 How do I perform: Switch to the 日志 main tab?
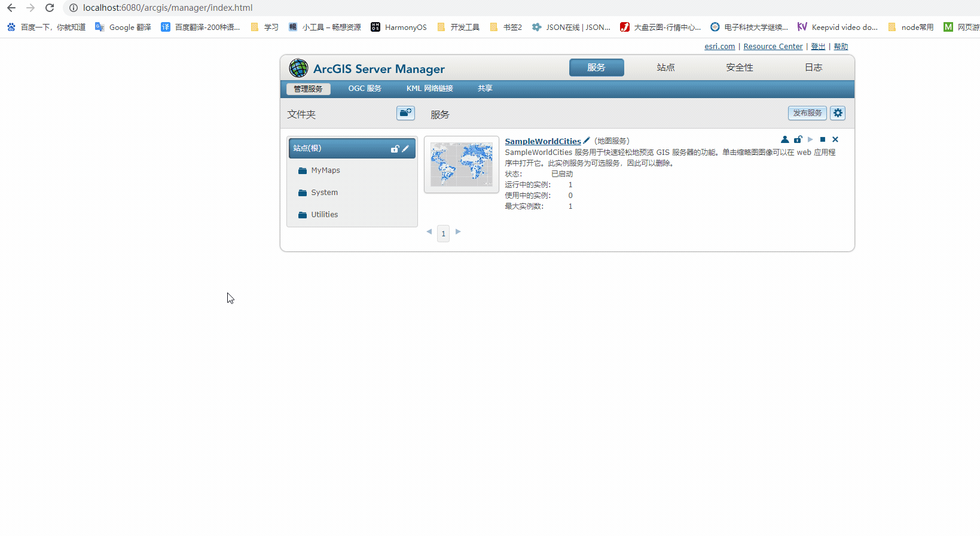pos(814,68)
